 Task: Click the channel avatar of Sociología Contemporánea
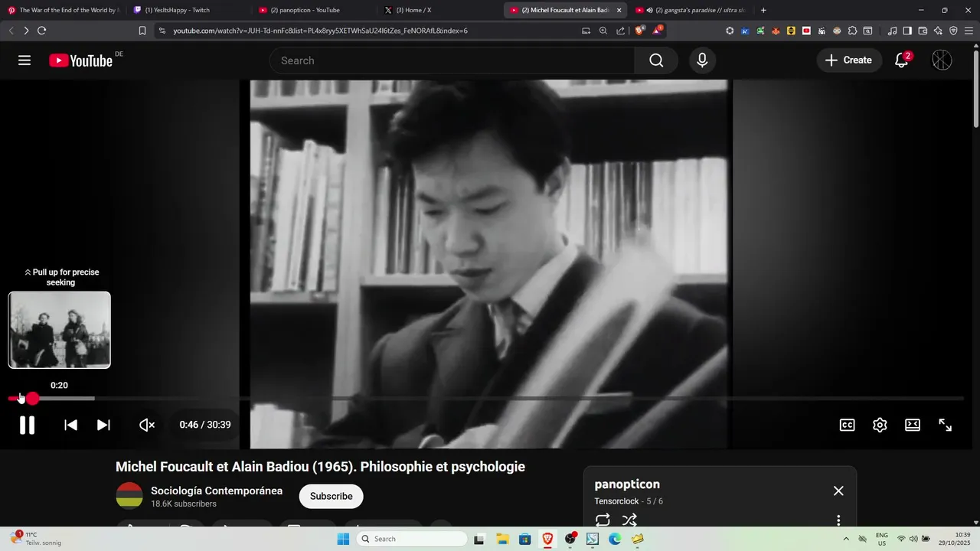point(129,496)
